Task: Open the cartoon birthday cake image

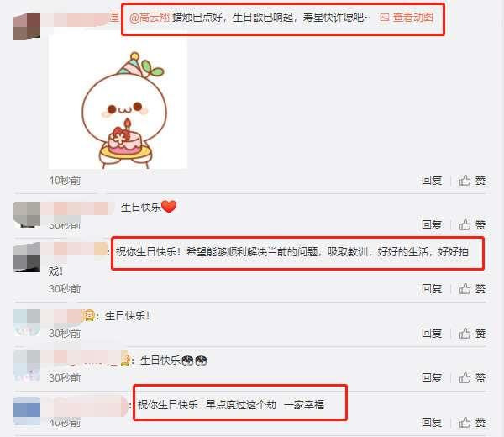Action: pyautogui.click(x=118, y=103)
